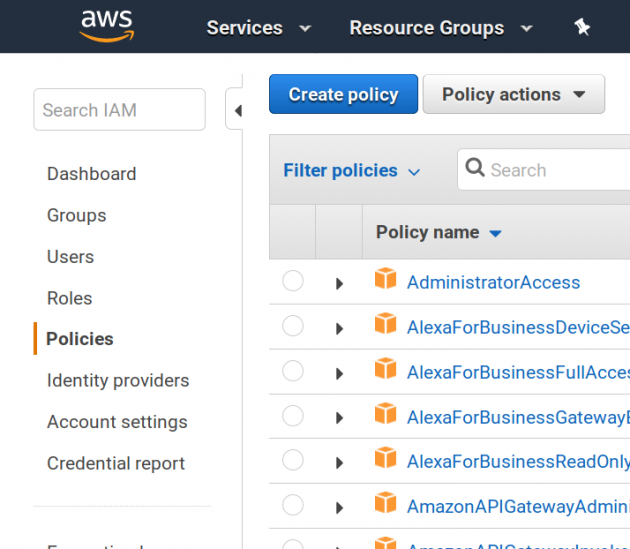
Task: Select Policies in the IAM sidebar
Action: coord(80,339)
